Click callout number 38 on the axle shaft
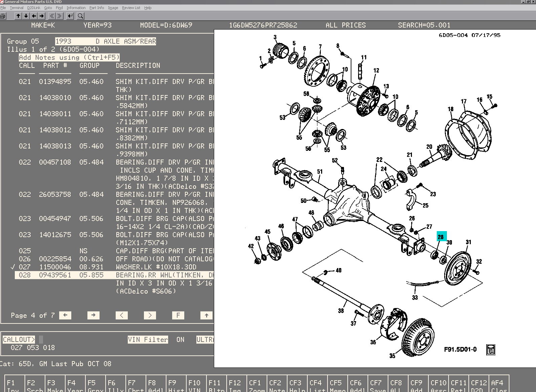Image resolution: width=536 pixels, height=392 pixels. click(x=341, y=311)
